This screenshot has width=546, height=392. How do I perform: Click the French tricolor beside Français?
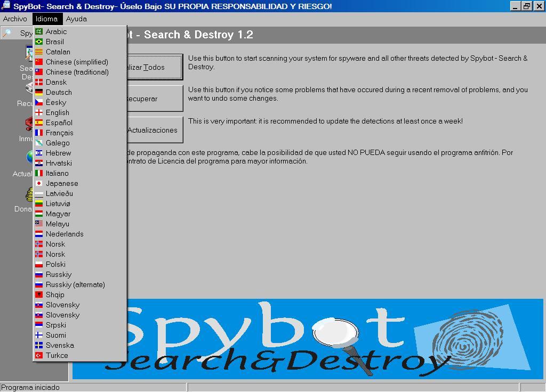pyautogui.click(x=39, y=133)
